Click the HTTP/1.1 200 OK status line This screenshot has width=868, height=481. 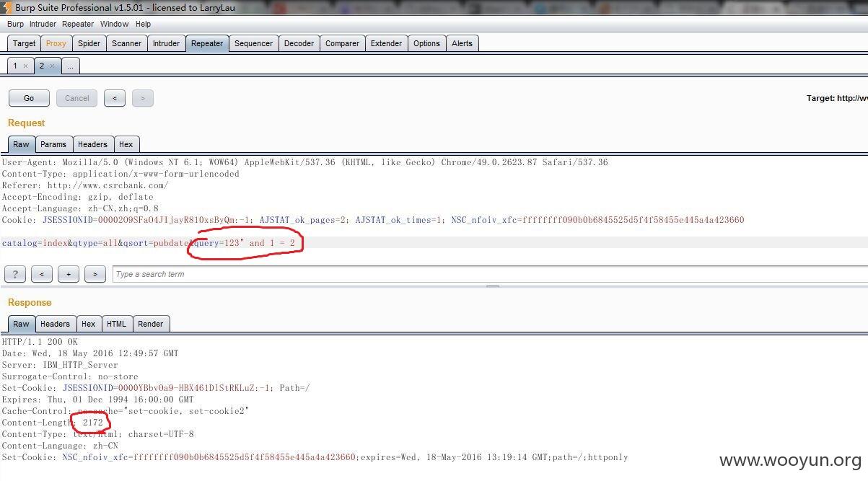point(40,342)
